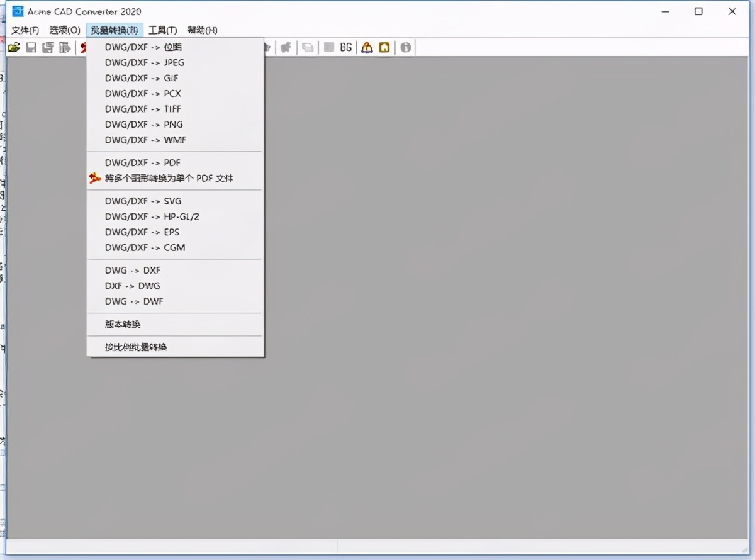Click the Open file folder icon

click(14, 48)
